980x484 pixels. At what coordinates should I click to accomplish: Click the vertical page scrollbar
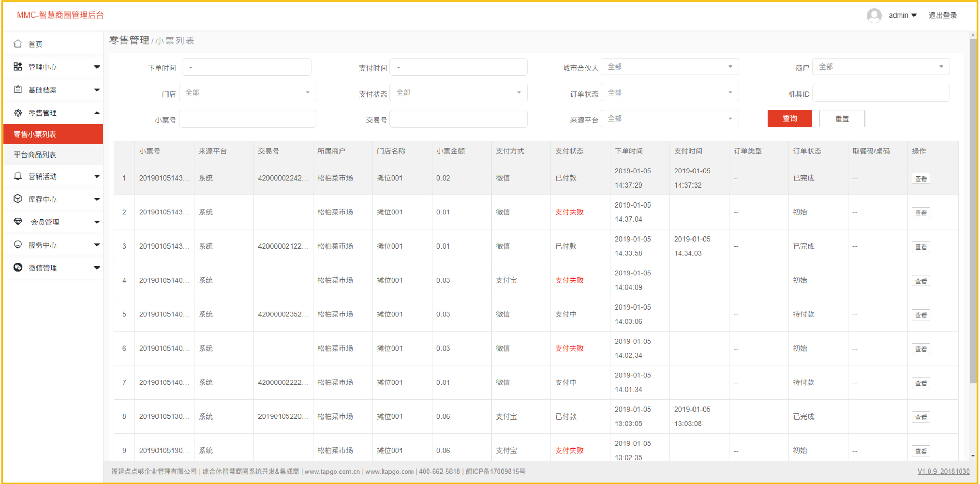coord(973,212)
